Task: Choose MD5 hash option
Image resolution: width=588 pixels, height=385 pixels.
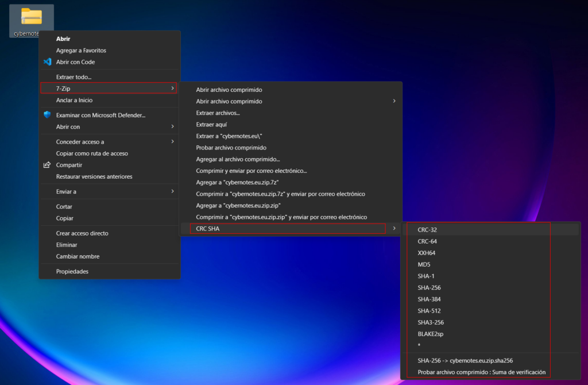Action: (423, 264)
